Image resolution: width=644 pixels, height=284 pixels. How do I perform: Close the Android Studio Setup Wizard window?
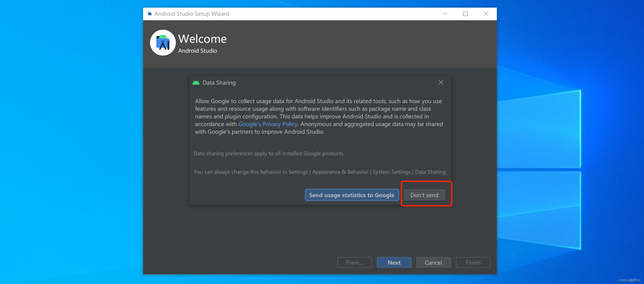(x=486, y=14)
